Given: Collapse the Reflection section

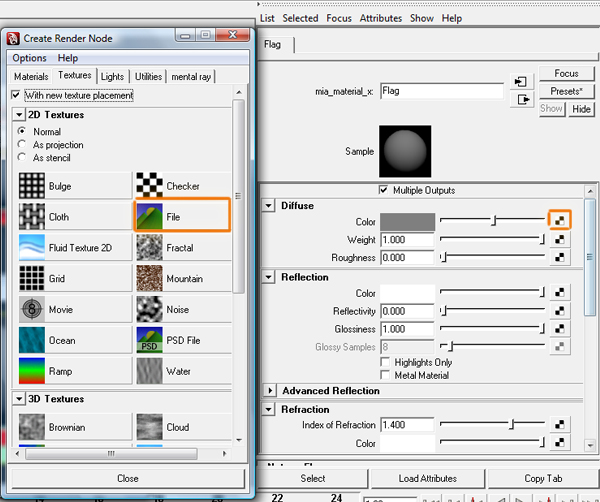Looking at the screenshot, I should pyautogui.click(x=269, y=277).
